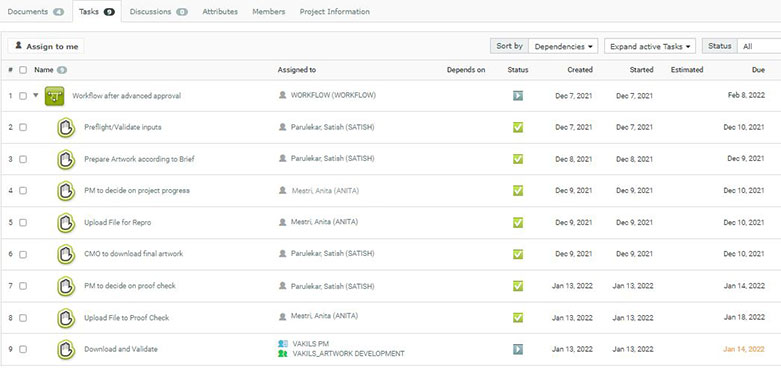Check the box for Workflow after advanced approval

(23, 96)
